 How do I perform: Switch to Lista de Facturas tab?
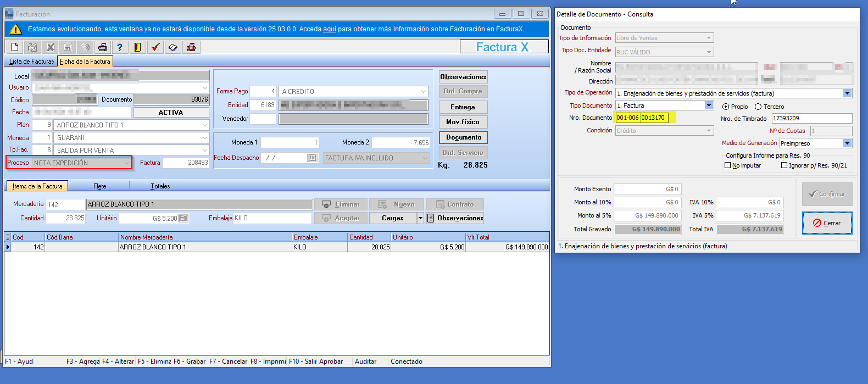32,62
